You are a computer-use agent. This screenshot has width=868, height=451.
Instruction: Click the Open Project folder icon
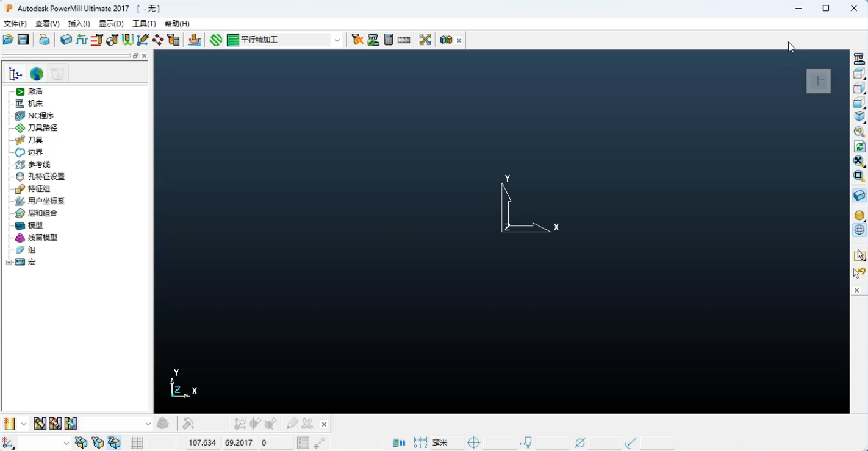[8, 40]
